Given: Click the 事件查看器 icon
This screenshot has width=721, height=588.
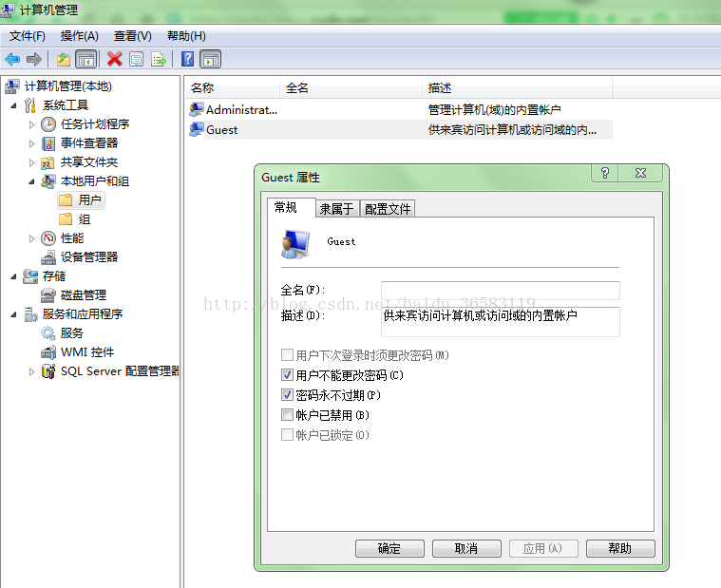Looking at the screenshot, I should point(48,143).
